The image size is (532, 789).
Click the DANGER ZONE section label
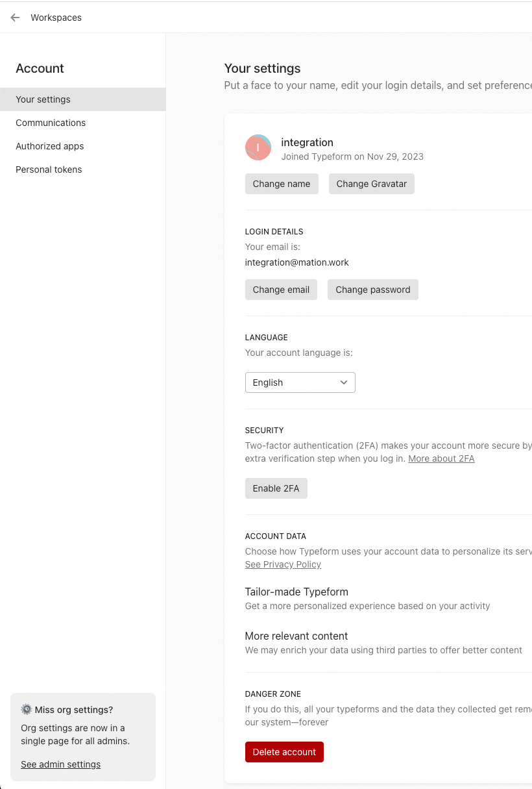click(x=273, y=694)
